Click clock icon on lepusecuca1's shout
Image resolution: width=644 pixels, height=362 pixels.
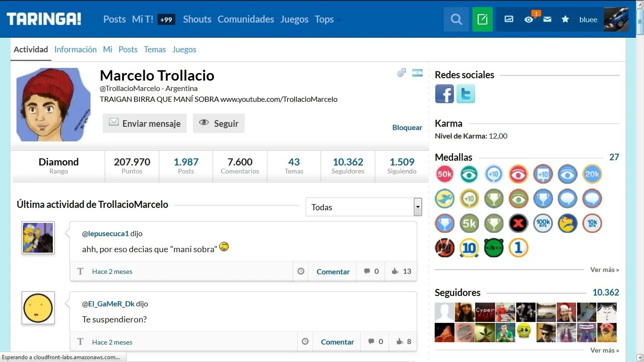pos(301,271)
